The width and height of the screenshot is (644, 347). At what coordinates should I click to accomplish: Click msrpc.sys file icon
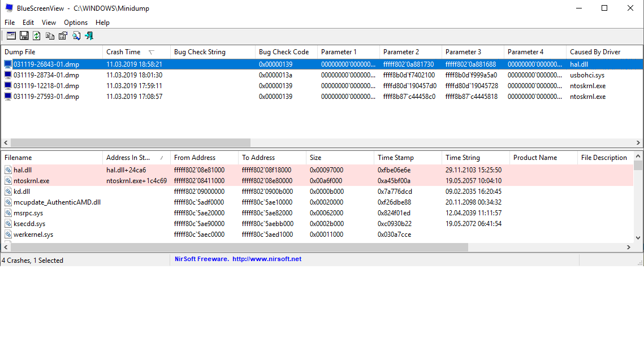coord(8,212)
